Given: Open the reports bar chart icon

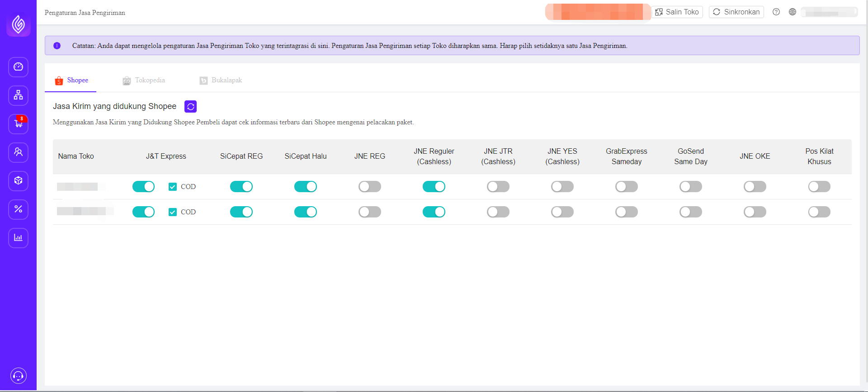Looking at the screenshot, I should coord(18,238).
